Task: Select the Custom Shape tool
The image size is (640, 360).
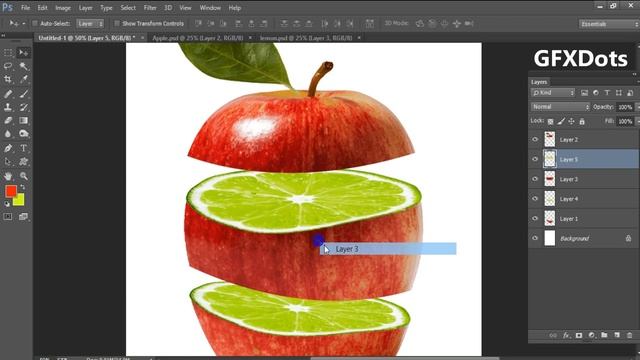Action: [x=24, y=162]
